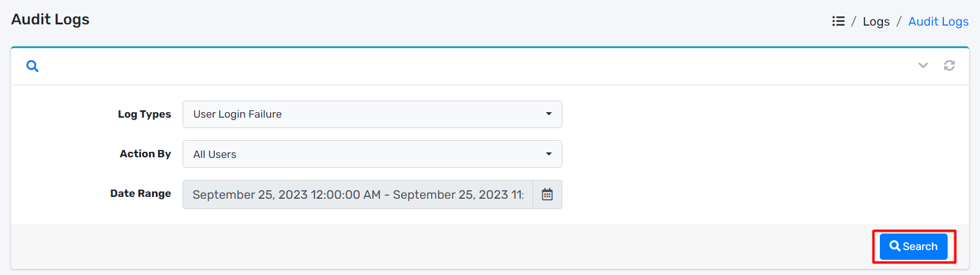This screenshot has height=275, width=980.
Task: Collapse the search panel with the chevron
Action: point(923,65)
